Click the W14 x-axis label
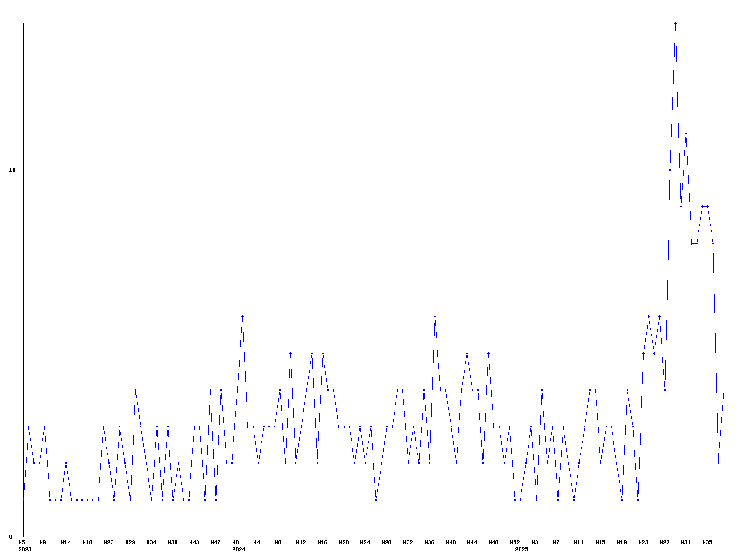 pos(66,542)
